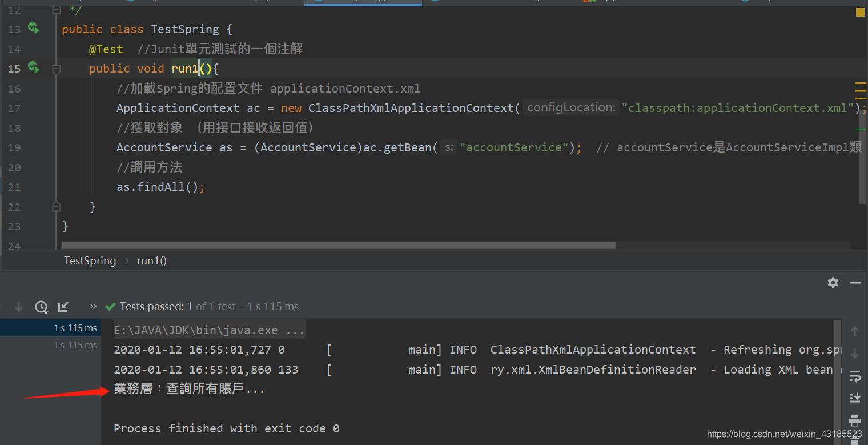Viewport: 868px width, 445px height.
Task: Select first test result row 1 s 115 ms
Action: click(50, 328)
